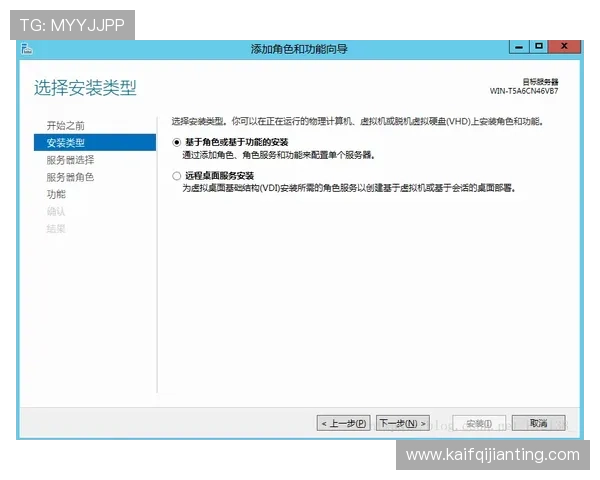Click the greyed 安装(I) button

479,423
